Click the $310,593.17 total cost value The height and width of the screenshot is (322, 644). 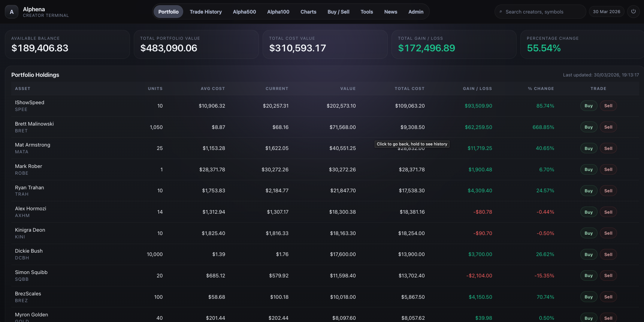[297, 48]
